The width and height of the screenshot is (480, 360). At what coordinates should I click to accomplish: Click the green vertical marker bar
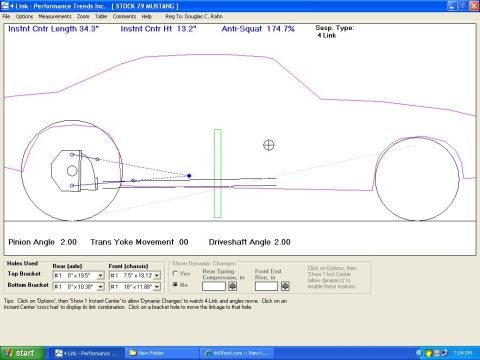[x=218, y=173]
